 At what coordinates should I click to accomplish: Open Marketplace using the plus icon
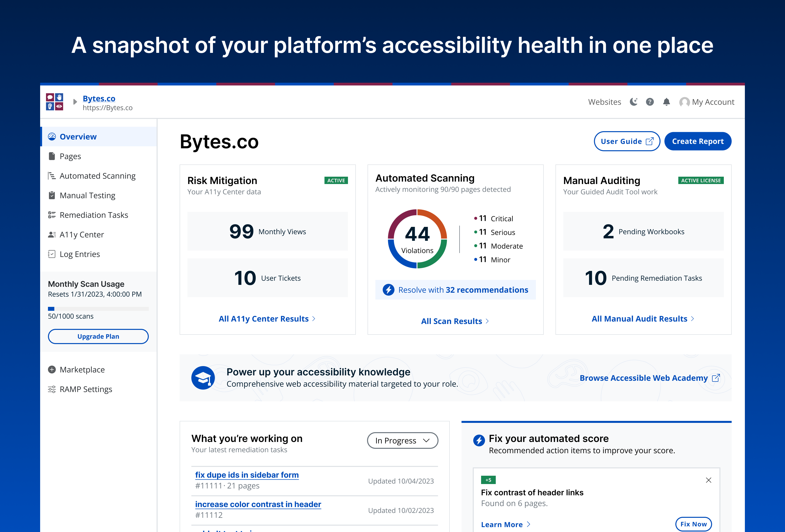52,370
